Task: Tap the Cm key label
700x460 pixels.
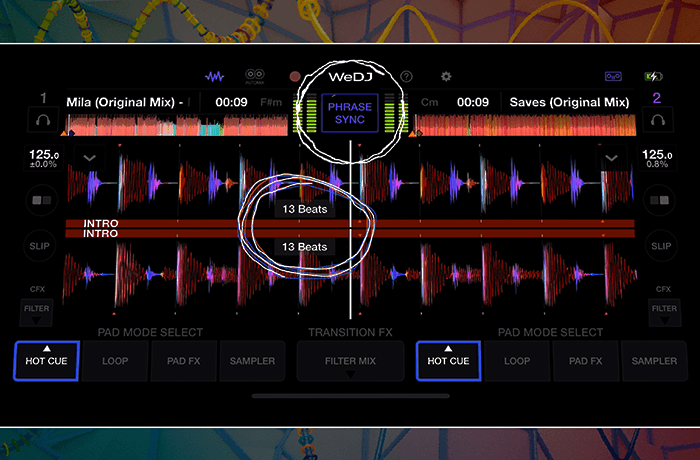Action: click(429, 102)
